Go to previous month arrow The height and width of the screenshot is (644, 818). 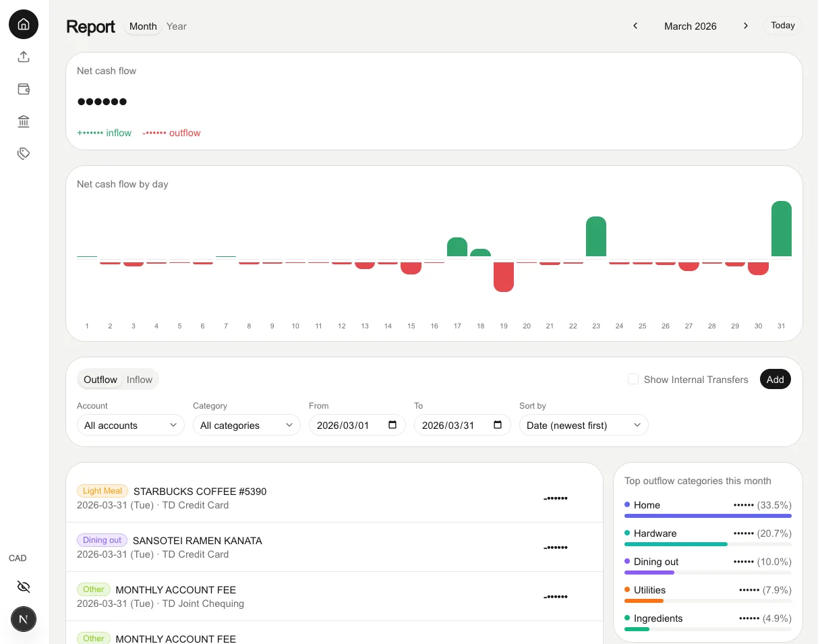point(635,26)
